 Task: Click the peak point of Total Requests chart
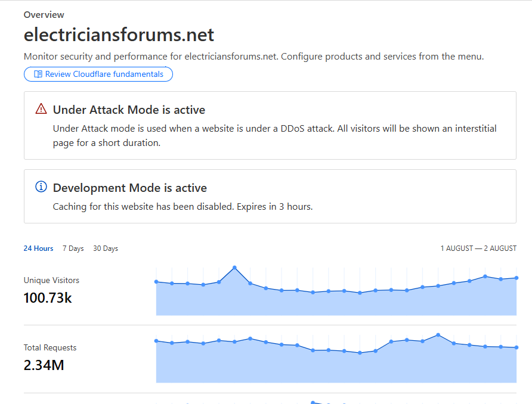tap(438, 335)
